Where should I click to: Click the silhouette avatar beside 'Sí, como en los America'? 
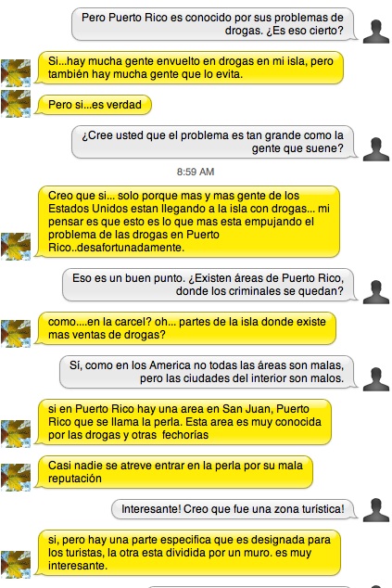pos(376,379)
